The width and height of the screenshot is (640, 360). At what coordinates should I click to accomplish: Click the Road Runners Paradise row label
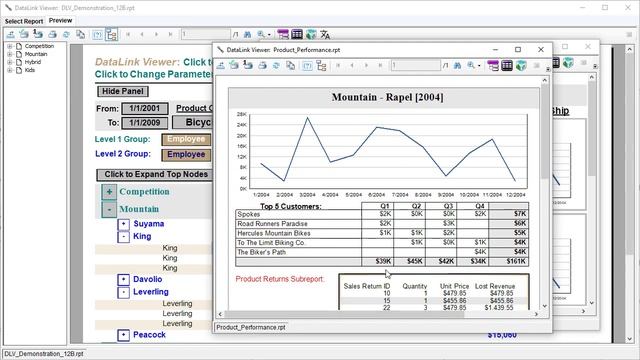click(272, 224)
